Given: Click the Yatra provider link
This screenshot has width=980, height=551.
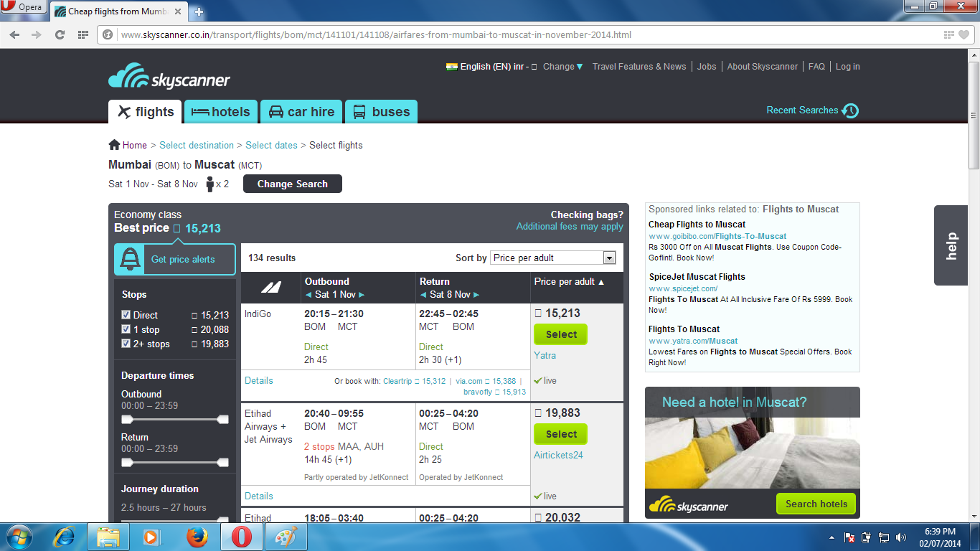Looking at the screenshot, I should tap(545, 355).
